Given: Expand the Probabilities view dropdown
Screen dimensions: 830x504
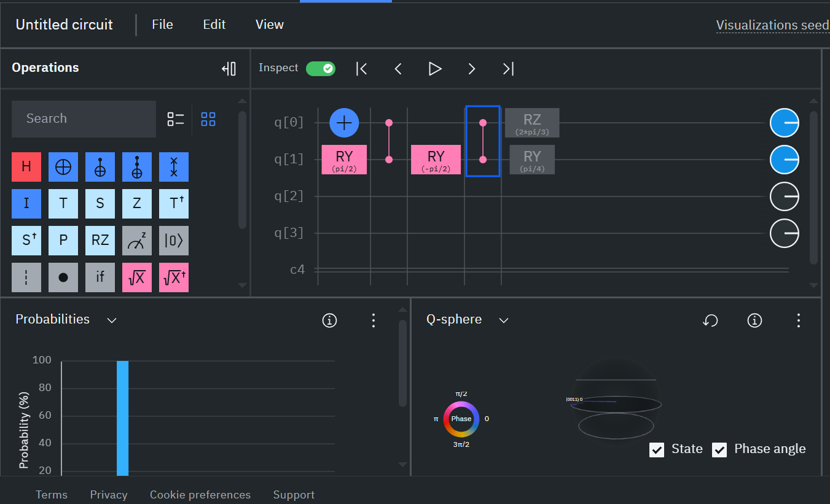Looking at the screenshot, I should point(112,320).
